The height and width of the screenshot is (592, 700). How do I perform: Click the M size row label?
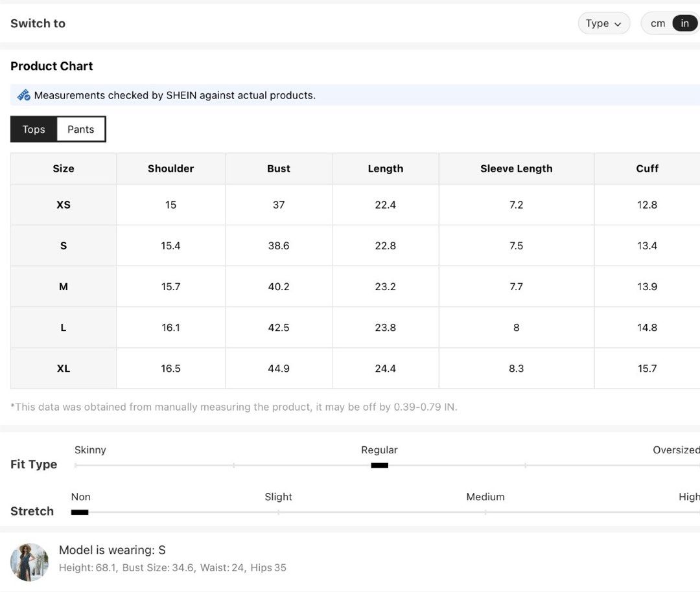[64, 286]
